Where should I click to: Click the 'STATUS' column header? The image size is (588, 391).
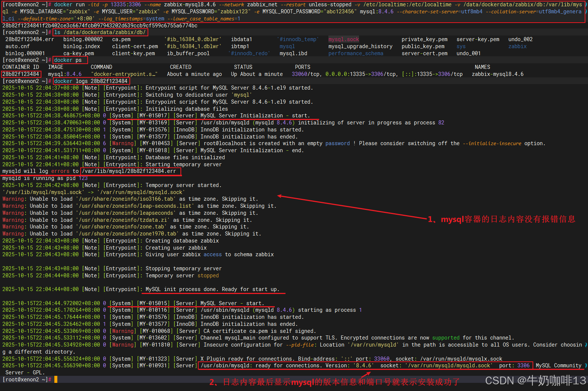(x=243, y=67)
